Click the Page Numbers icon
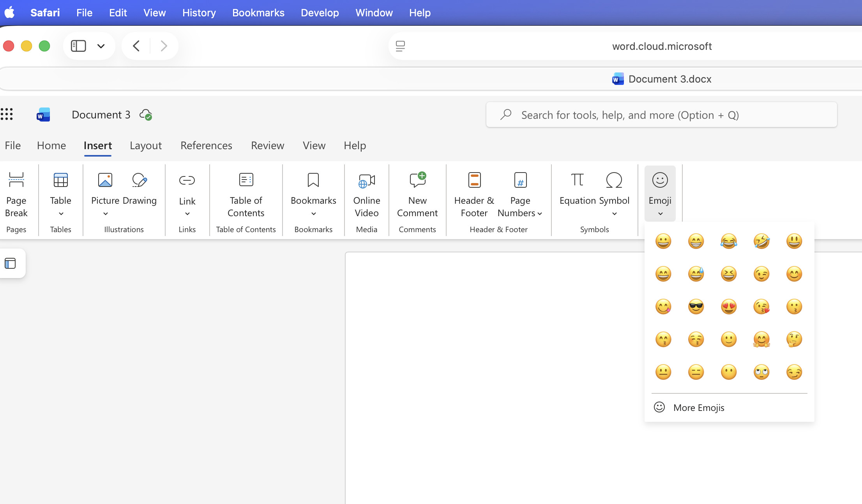Screen dimensions: 862x504 point(520,180)
